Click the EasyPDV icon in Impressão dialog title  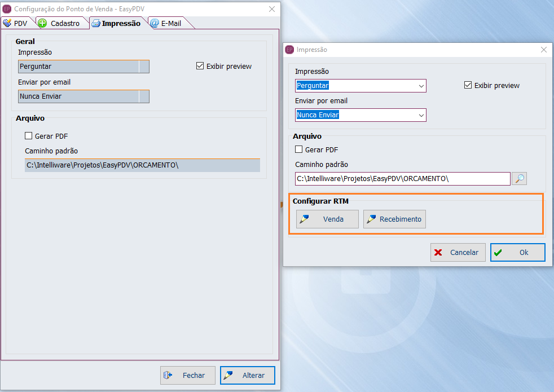click(289, 50)
